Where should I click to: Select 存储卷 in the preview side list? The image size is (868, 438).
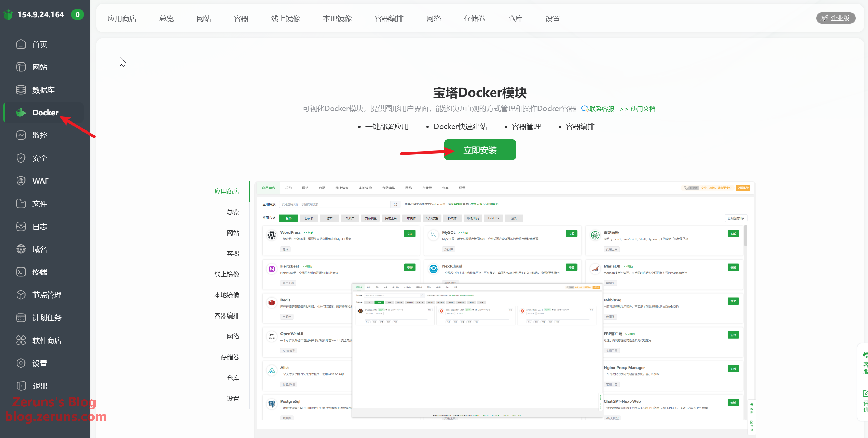[229, 357]
